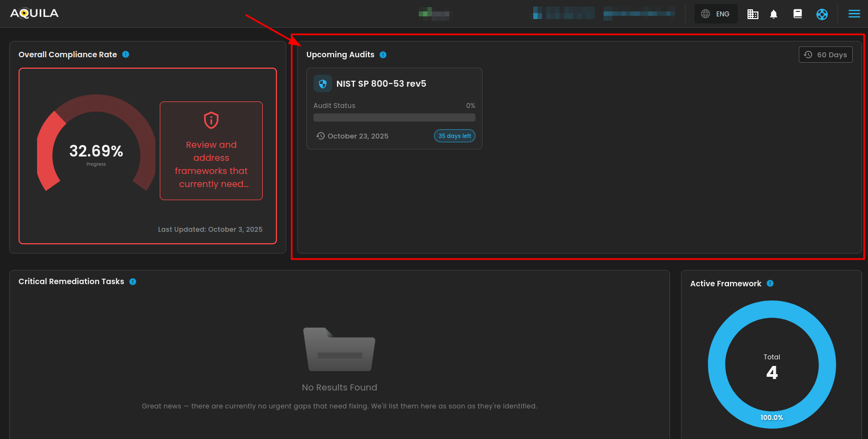
Task: Click info icon beside Overall Compliance Rate
Action: (x=126, y=55)
